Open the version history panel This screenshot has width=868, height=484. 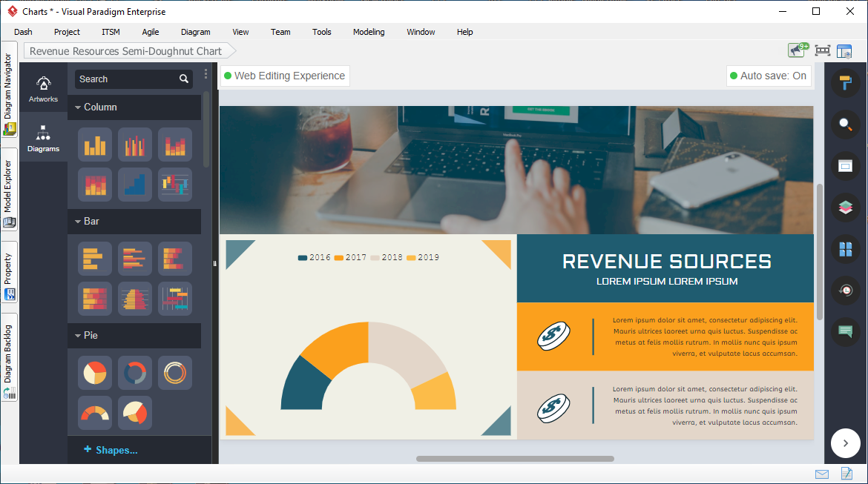click(x=845, y=291)
